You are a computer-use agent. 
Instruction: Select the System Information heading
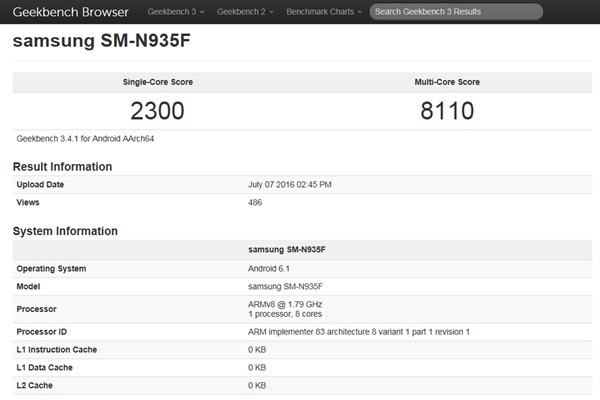65,231
